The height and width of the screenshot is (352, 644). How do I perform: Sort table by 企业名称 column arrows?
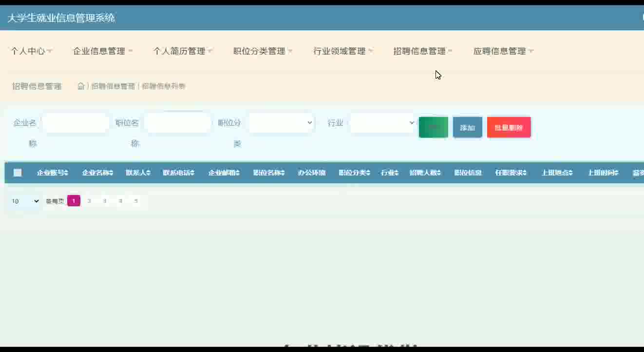point(112,173)
